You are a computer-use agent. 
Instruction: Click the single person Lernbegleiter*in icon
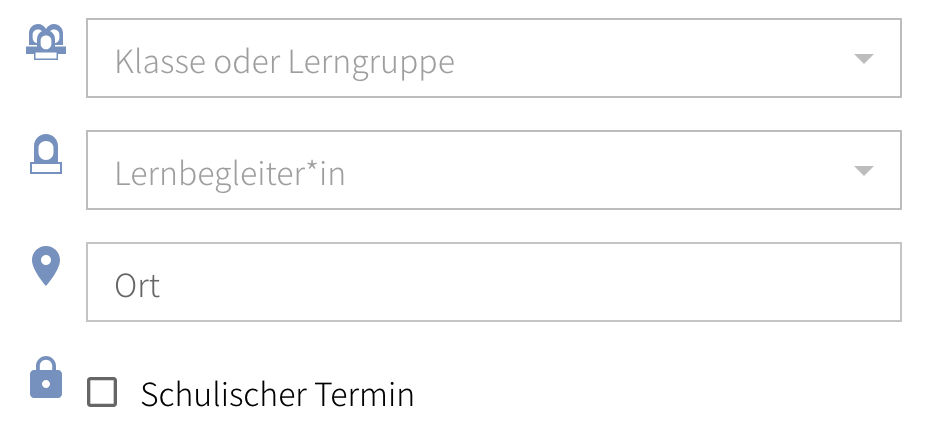pos(46,156)
